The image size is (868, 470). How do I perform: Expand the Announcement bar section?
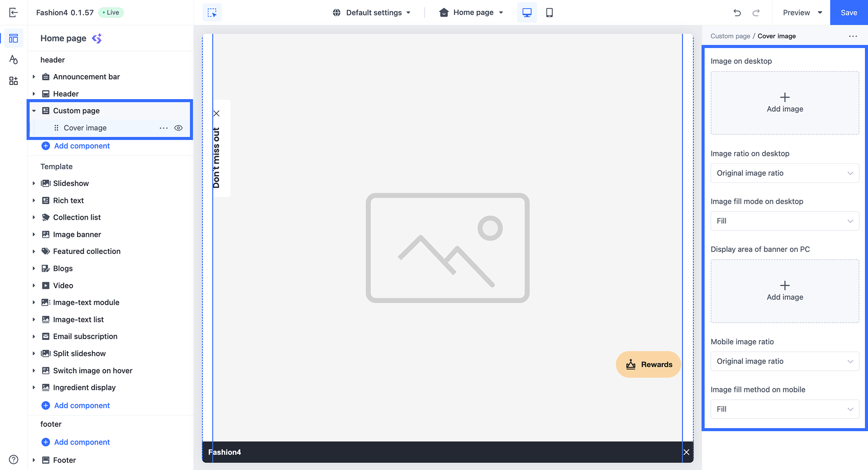coord(34,77)
